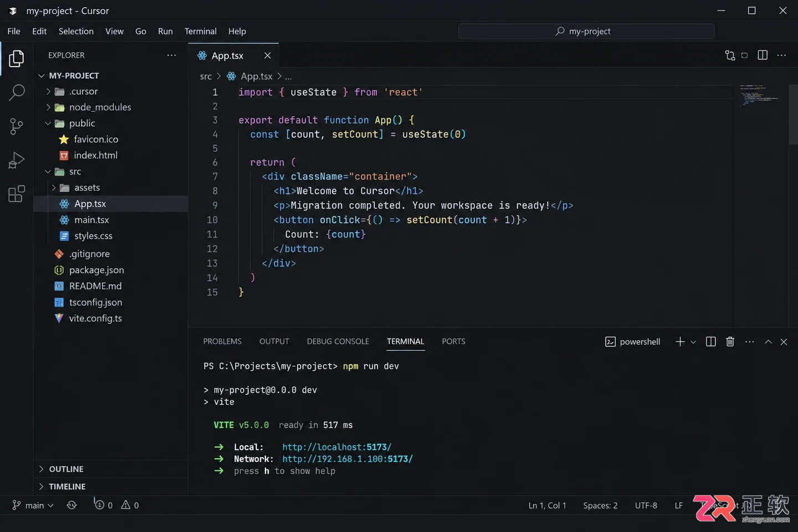Click the Cursor logo in title bar

13,11
